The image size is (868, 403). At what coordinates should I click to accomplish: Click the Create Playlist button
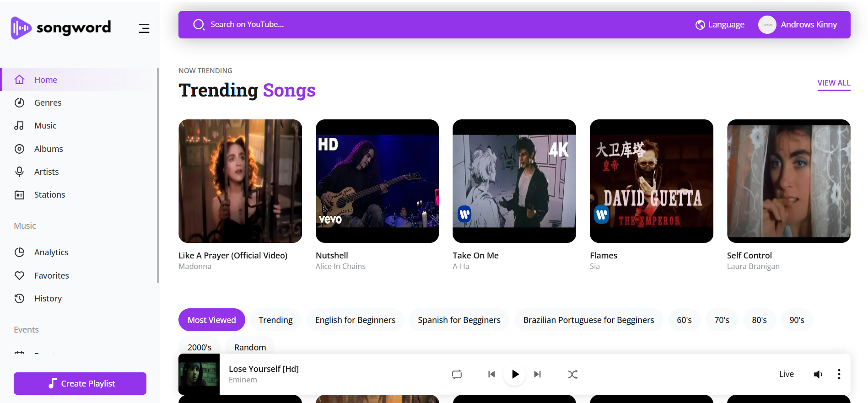(x=80, y=383)
